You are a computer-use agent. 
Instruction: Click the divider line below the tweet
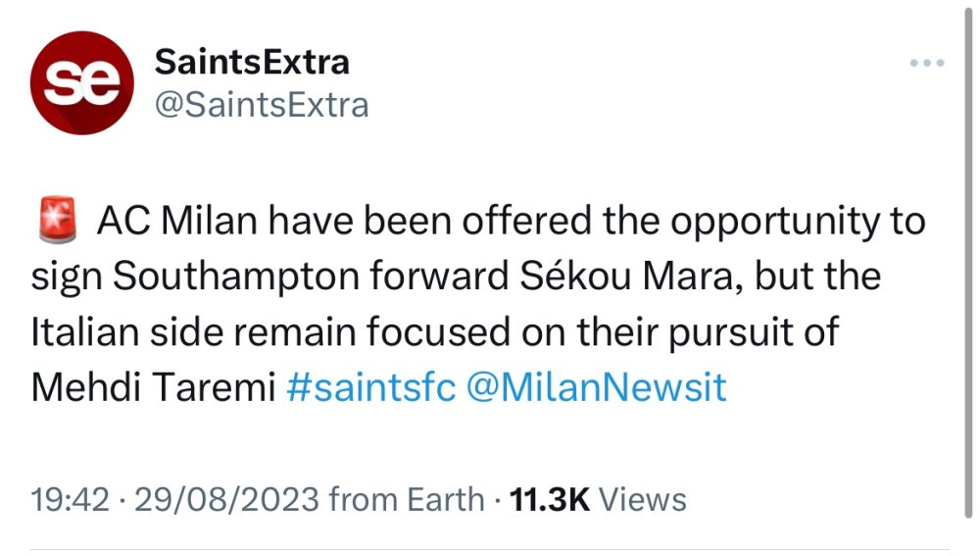tap(490, 549)
